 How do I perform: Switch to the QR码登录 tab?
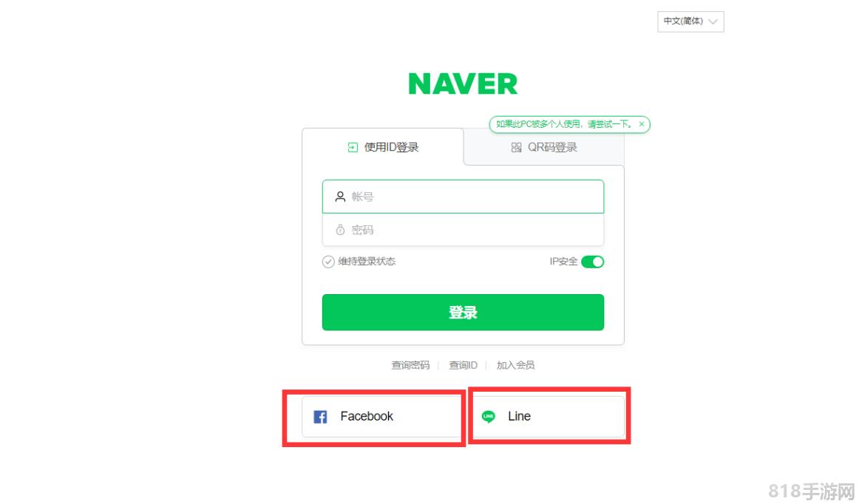click(544, 147)
